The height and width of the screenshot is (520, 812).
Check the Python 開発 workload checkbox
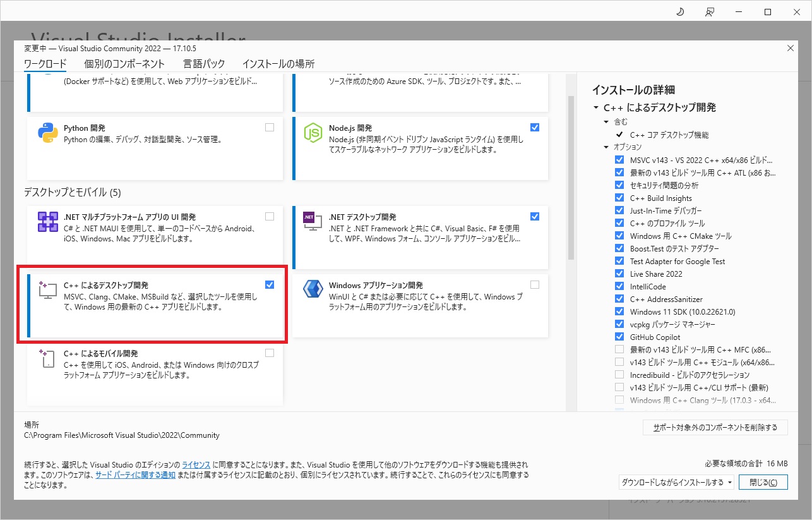click(270, 127)
